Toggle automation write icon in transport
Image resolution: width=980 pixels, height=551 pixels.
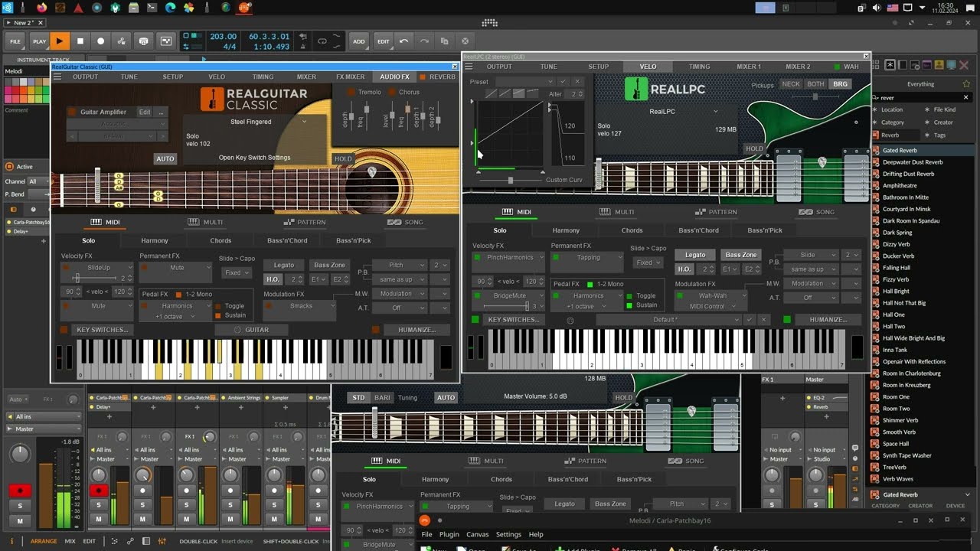121,41
